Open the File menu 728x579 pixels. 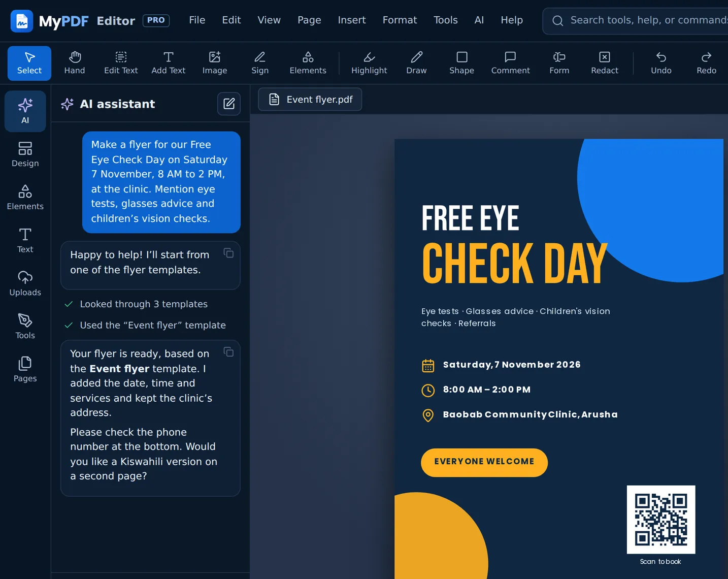coord(197,20)
